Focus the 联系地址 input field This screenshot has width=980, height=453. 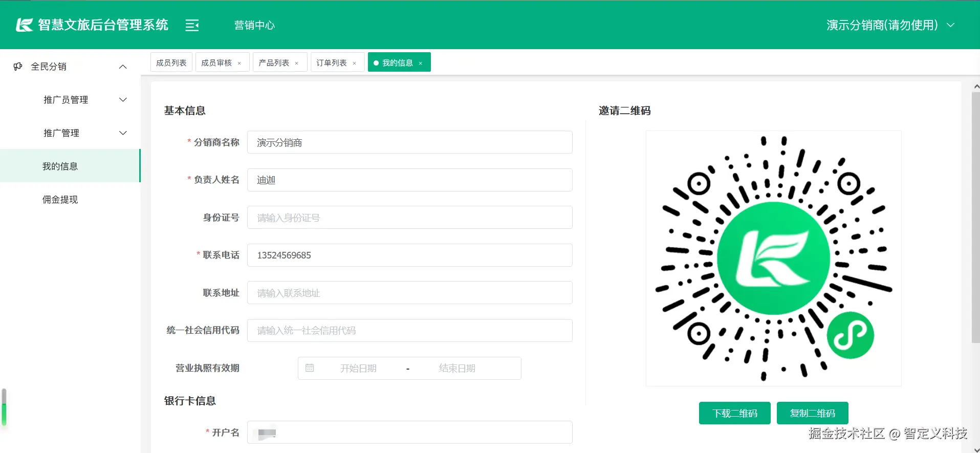410,293
